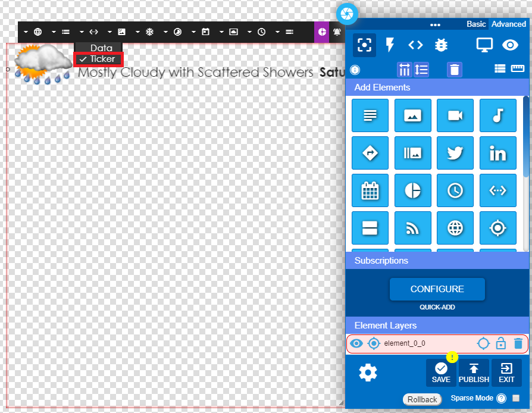Add a calendar element
532x413 pixels.
tap(370, 190)
